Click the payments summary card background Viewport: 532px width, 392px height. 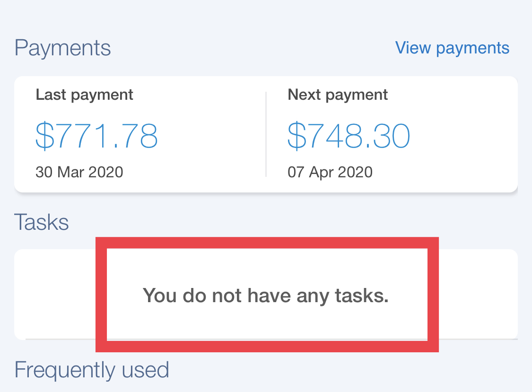tap(266, 134)
